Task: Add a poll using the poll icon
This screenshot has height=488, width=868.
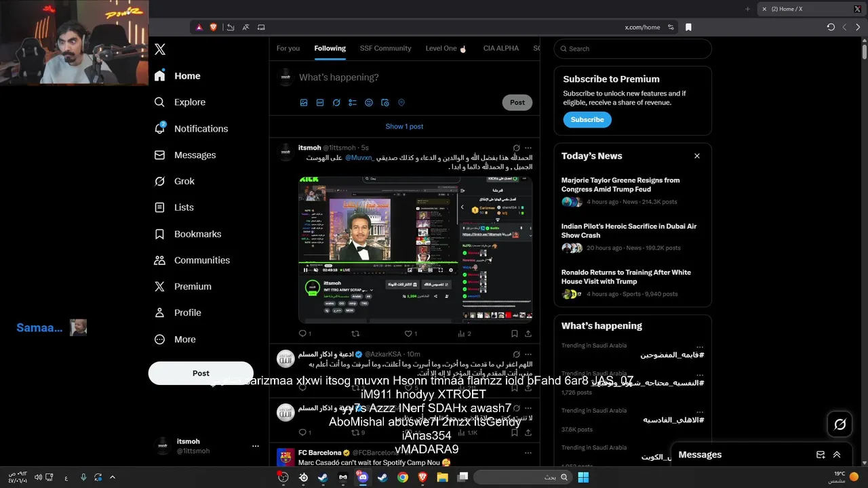Action: [x=353, y=102]
